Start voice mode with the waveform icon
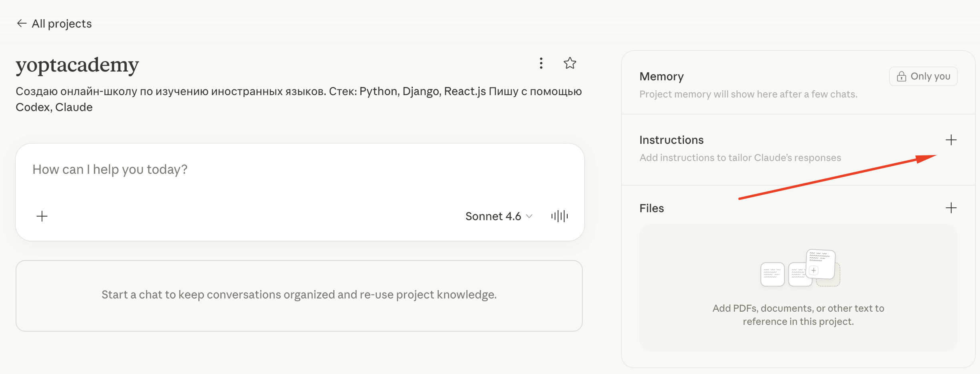 tap(559, 216)
